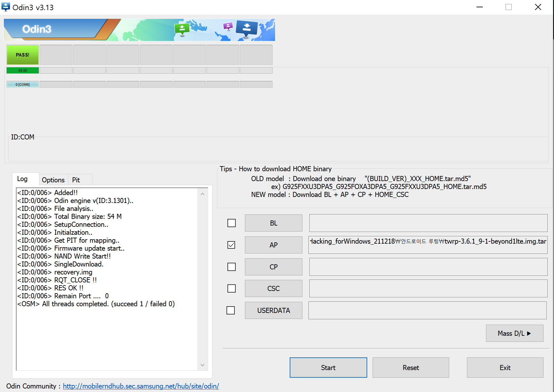This screenshot has width=554, height=392.
Task: Click the ID:COM group label
Action: 23,137
